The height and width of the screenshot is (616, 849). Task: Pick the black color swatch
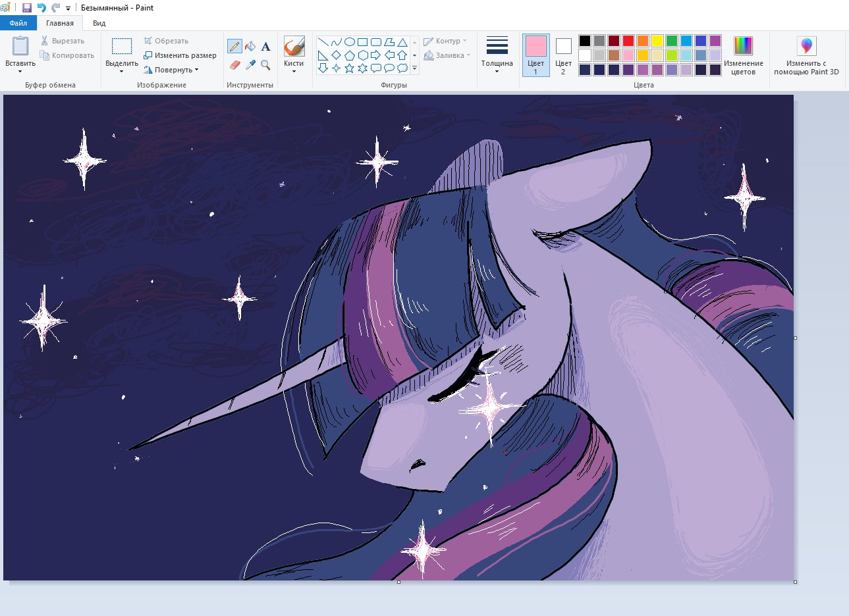pyautogui.click(x=585, y=41)
